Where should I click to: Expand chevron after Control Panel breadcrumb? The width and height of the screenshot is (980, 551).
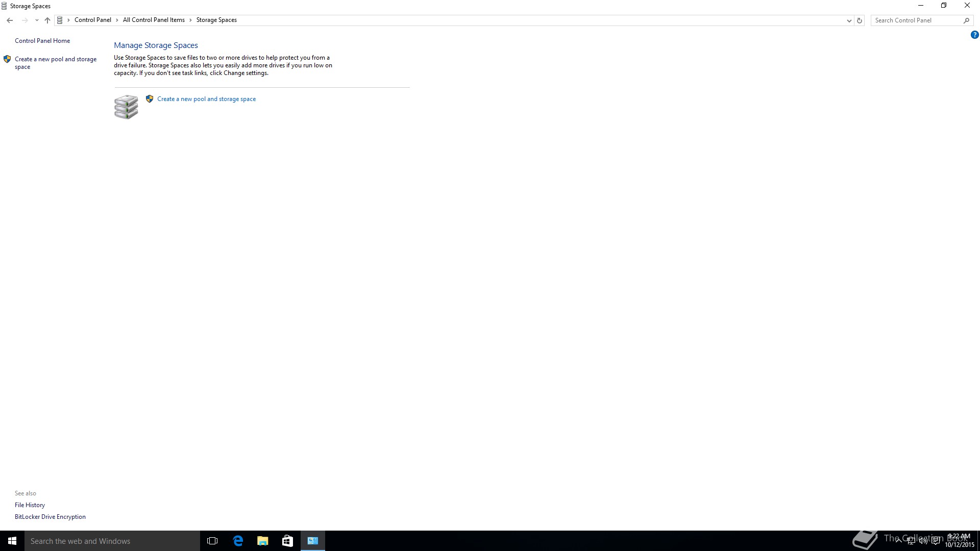click(x=117, y=20)
